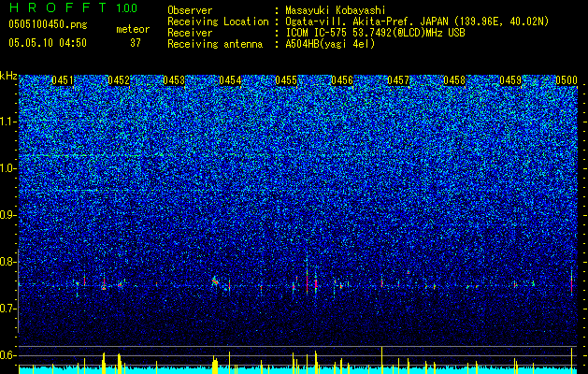Click the 'Receiving antenna' field label
The height and width of the screenshot is (374, 588).
(215, 44)
